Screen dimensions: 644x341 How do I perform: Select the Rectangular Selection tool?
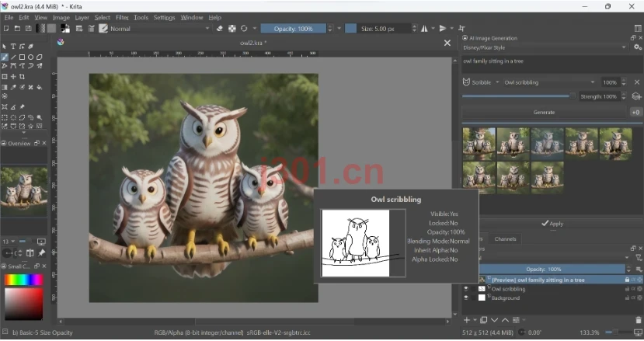tap(5, 117)
